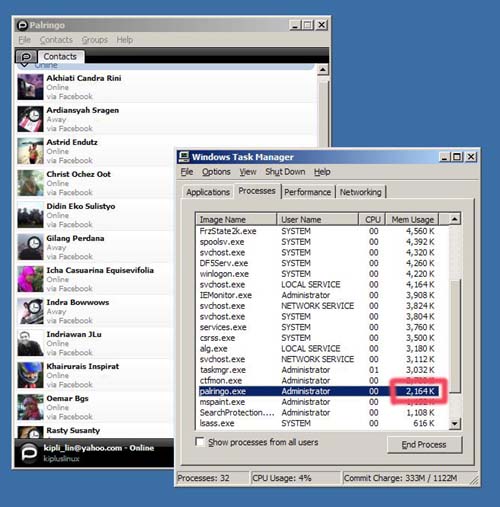500x507 pixels.
Task: Minimize the Windows Task Manager window
Action: pos(444,157)
